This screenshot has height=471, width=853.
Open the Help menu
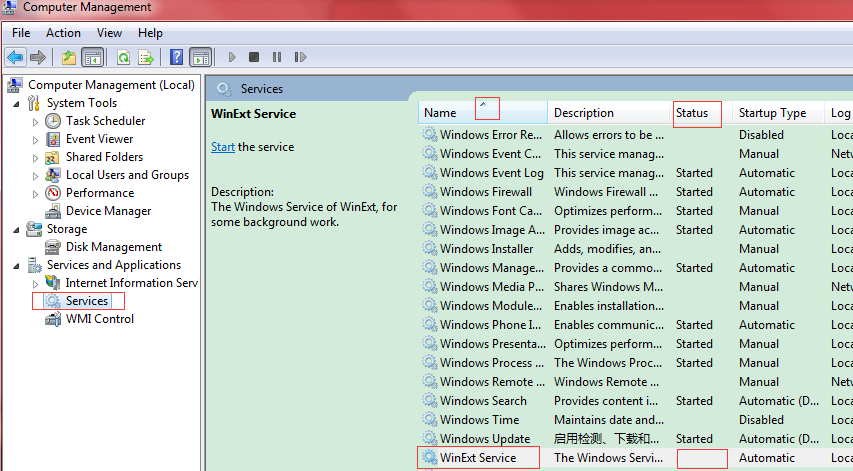pos(150,33)
